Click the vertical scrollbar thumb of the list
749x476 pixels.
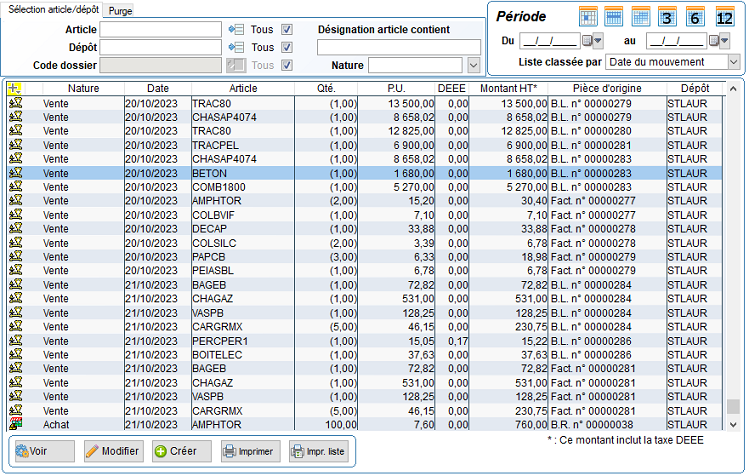point(733,406)
